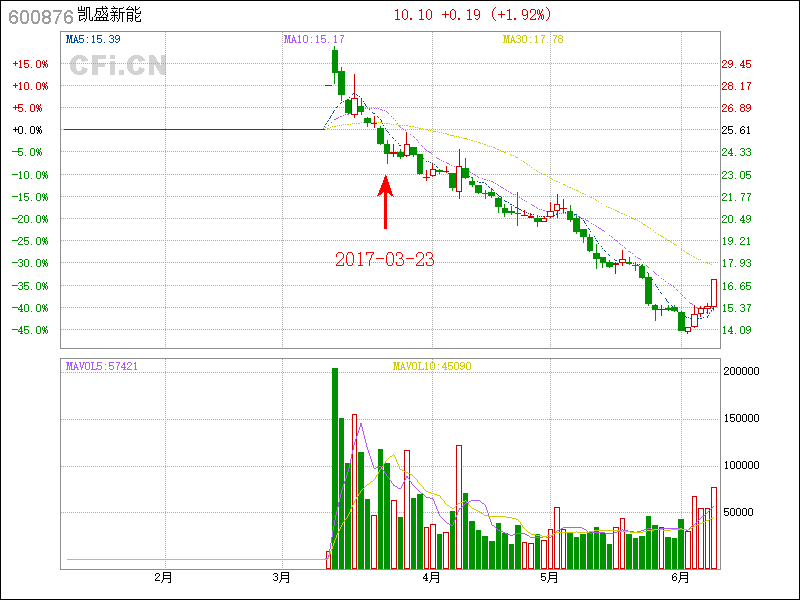Click the +5.0% axis label
This screenshot has width=800, height=600.
[x=27, y=108]
